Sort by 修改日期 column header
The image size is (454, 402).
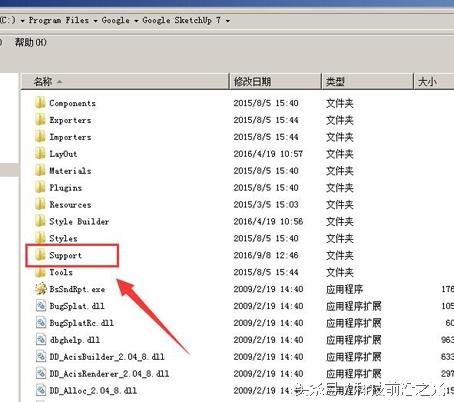[276, 81]
